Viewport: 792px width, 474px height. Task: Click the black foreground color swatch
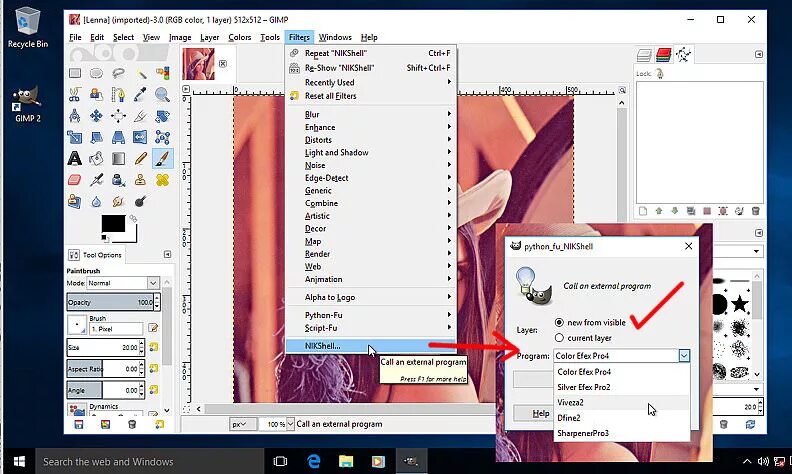point(113,224)
